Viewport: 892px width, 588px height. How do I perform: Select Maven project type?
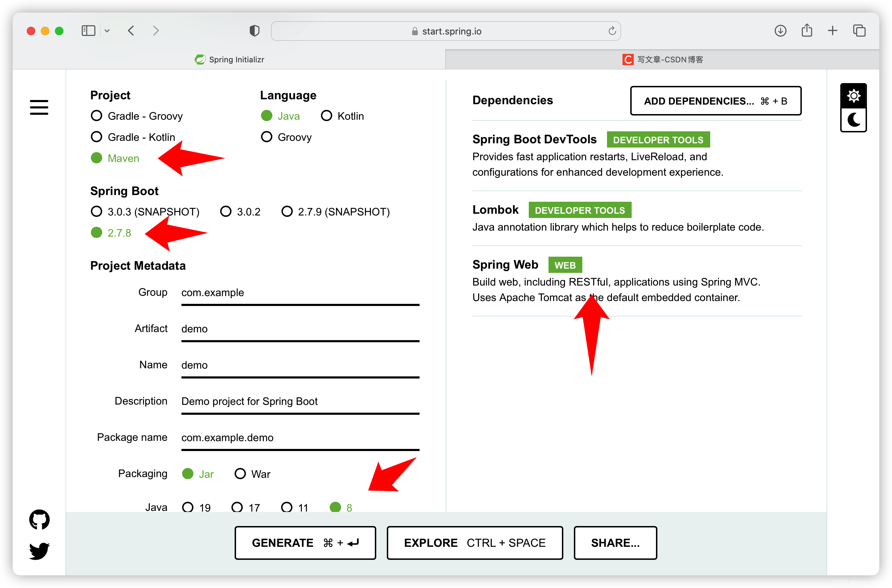tap(115, 158)
